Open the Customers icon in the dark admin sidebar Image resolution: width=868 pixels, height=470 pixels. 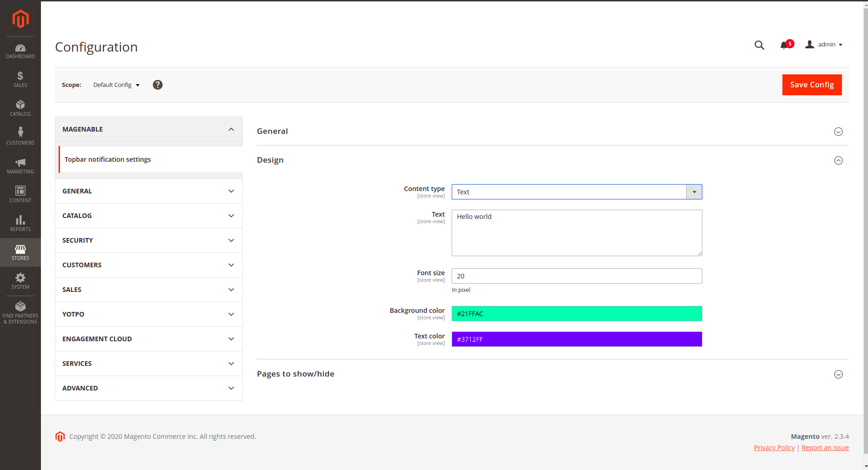[x=20, y=137]
